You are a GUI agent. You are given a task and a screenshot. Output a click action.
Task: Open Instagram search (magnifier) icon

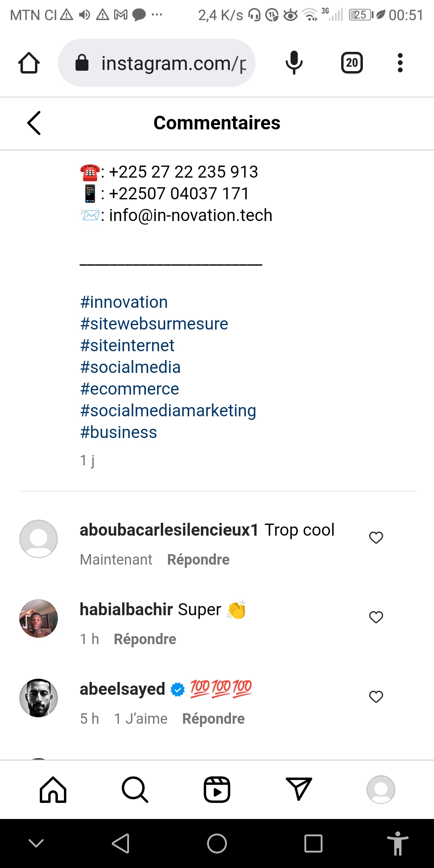point(135,790)
